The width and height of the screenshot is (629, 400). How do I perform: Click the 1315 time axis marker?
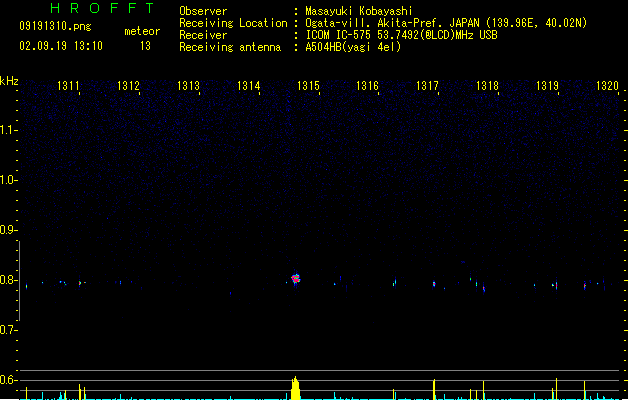point(308,86)
